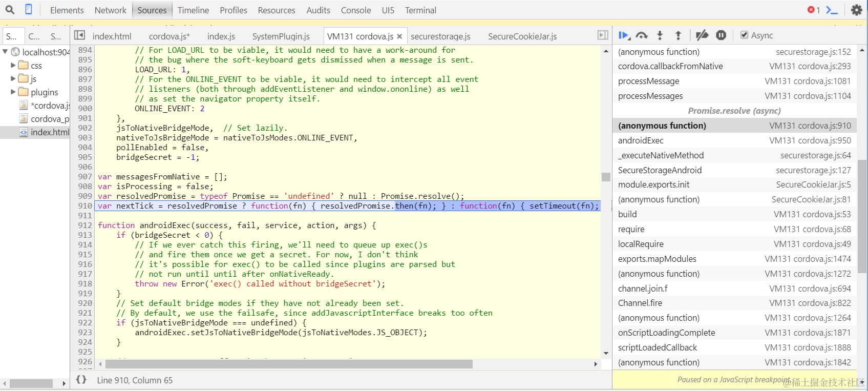Open the Elements panel
The width and height of the screenshot is (868, 391).
pos(67,10)
